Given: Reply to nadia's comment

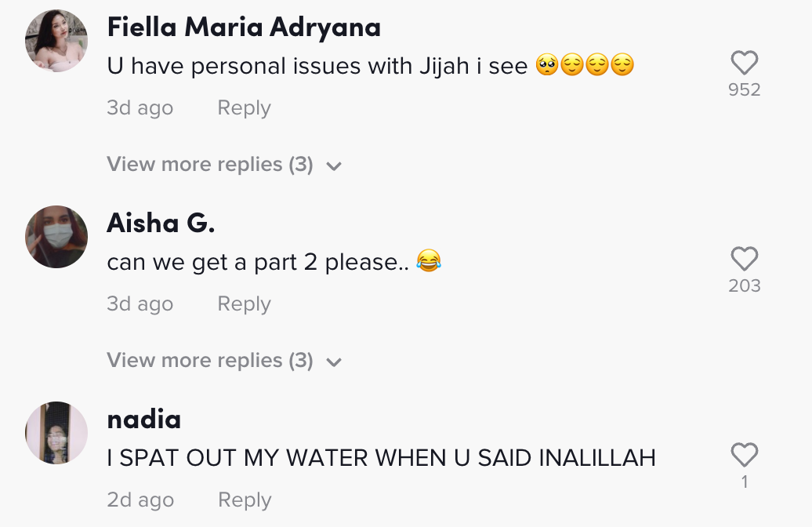Looking at the screenshot, I should click(x=244, y=500).
